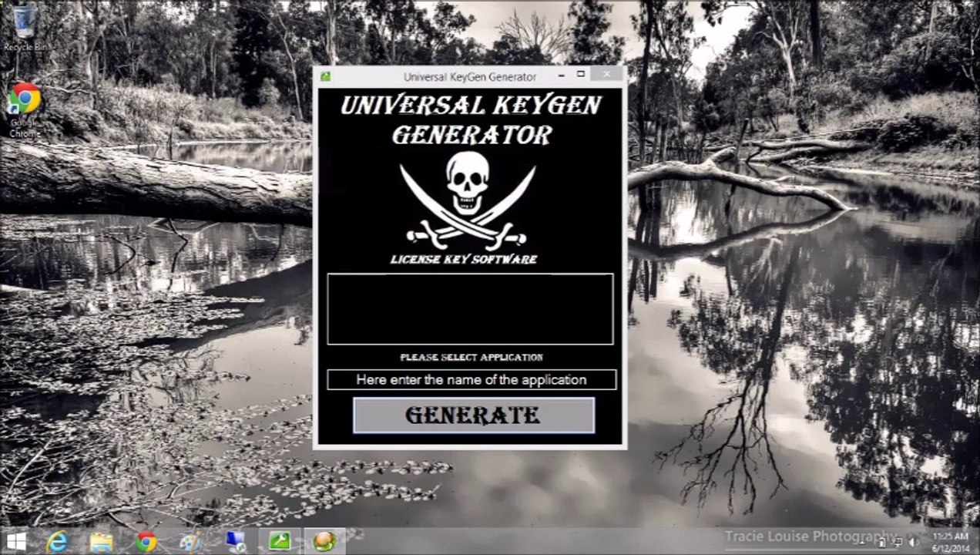Image resolution: width=980 pixels, height=555 pixels.
Task: Click the 'PLEASE SELECT APPLICATION' label
Action: point(472,358)
